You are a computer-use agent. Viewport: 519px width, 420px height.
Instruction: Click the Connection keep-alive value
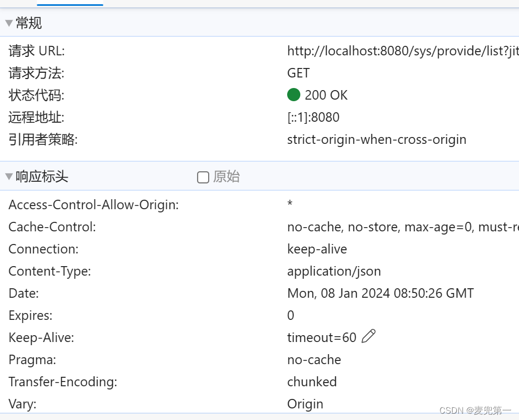click(x=317, y=249)
